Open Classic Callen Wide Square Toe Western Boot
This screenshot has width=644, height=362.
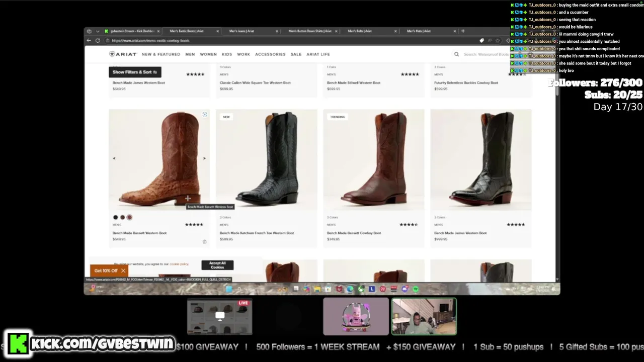click(255, 83)
